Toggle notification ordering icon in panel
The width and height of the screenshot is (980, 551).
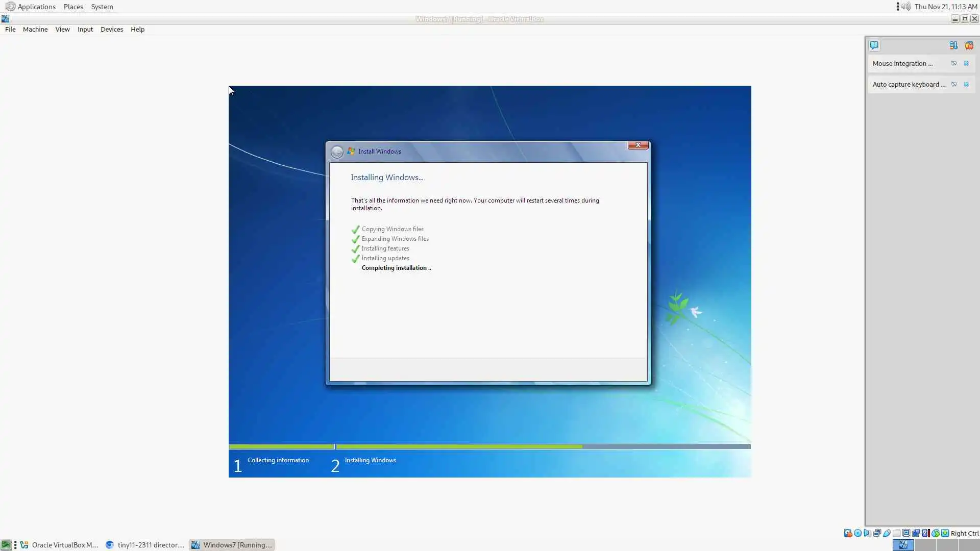pyautogui.click(x=953, y=45)
